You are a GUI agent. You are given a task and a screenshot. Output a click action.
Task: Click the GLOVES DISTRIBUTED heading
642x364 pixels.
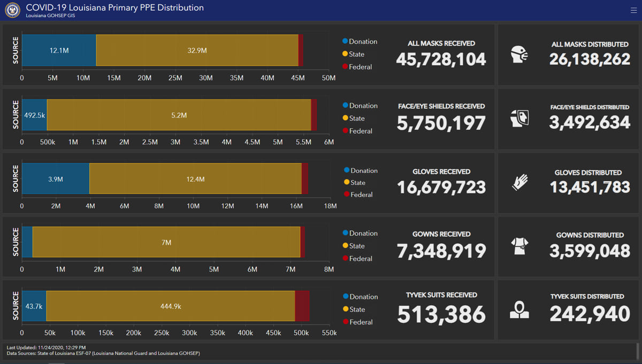click(588, 173)
